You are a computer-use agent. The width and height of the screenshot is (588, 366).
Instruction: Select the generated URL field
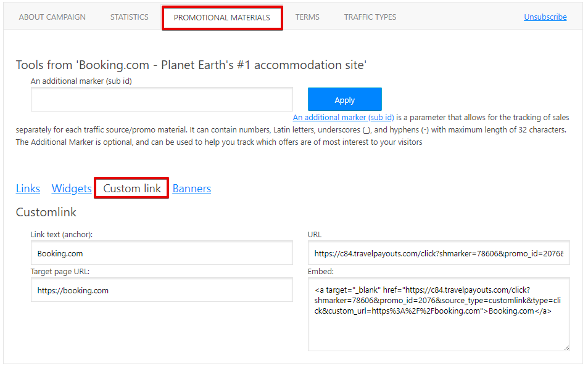[x=439, y=253]
